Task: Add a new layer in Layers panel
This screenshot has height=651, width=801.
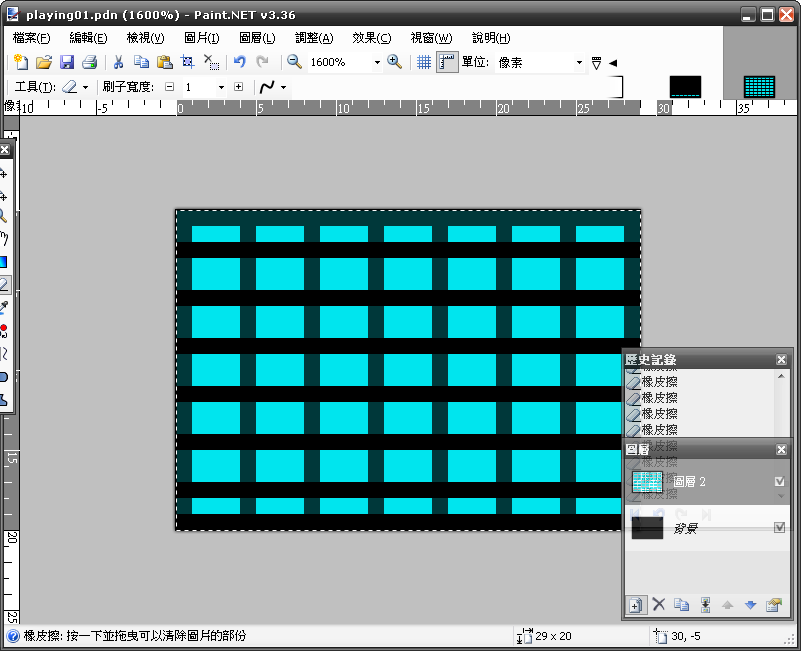Action: coord(635,605)
